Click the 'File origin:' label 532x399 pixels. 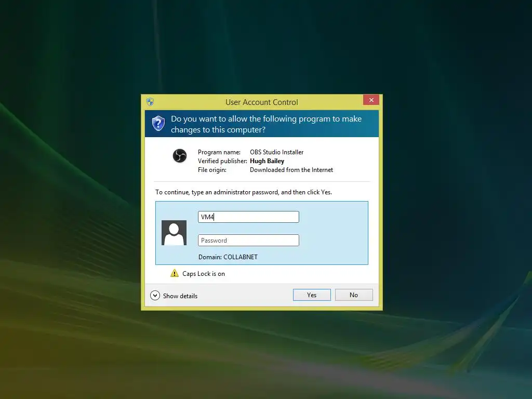click(212, 170)
